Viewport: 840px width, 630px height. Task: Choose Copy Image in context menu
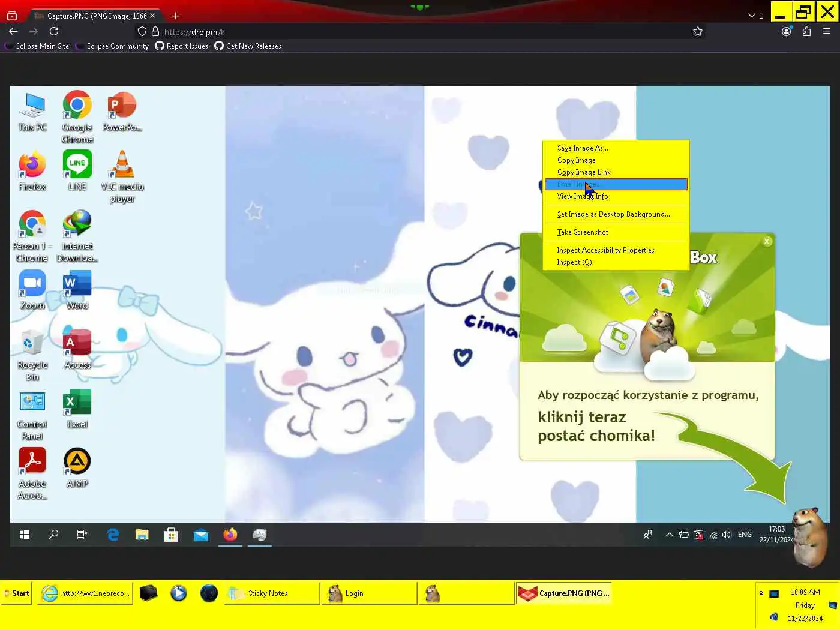pyautogui.click(x=616, y=160)
